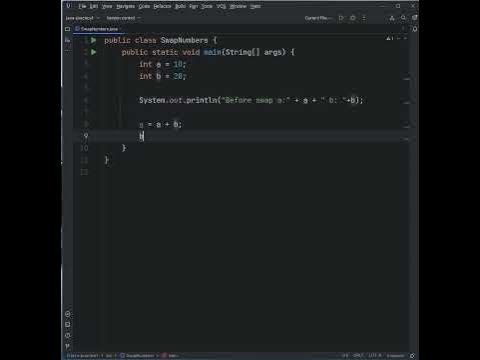Image resolution: width=480 pixels, height=360 pixels.
Task: Open the IDE main menu logo icon
Action: click(68, 6)
